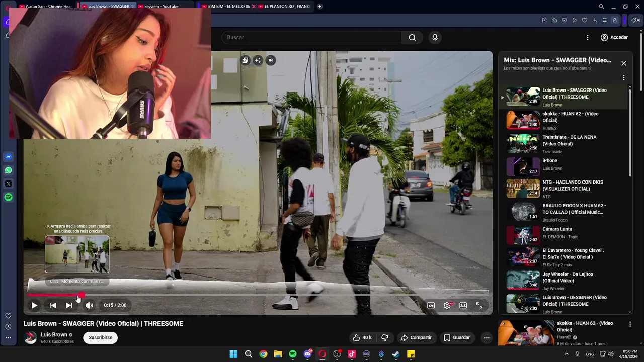The width and height of the screenshot is (644, 362).
Task: Open Windows Start menu
Action: tap(233, 354)
